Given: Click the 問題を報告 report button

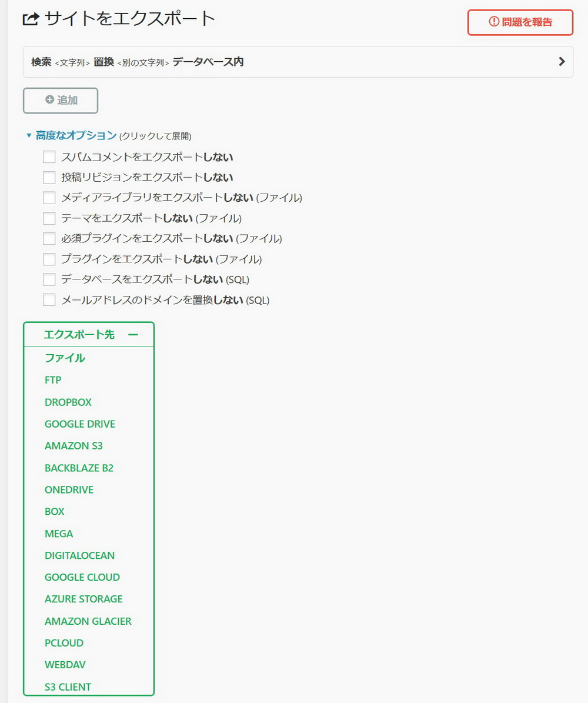Looking at the screenshot, I should (520, 22).
